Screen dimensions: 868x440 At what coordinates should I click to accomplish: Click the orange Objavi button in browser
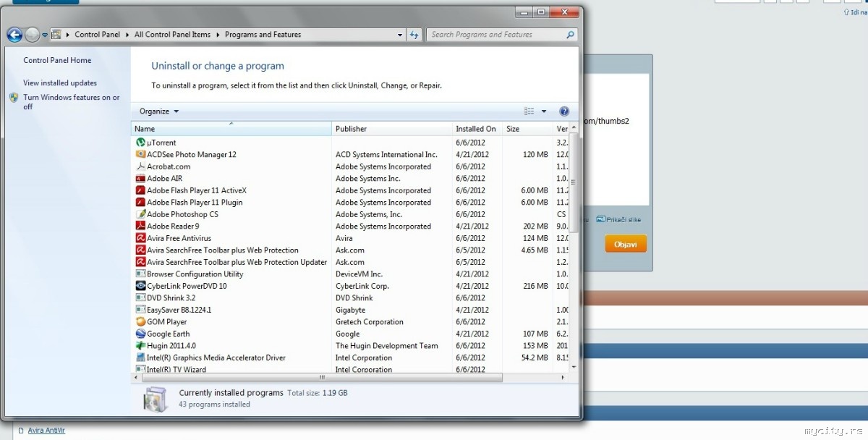pyautogui.click(x=626, y=245)
